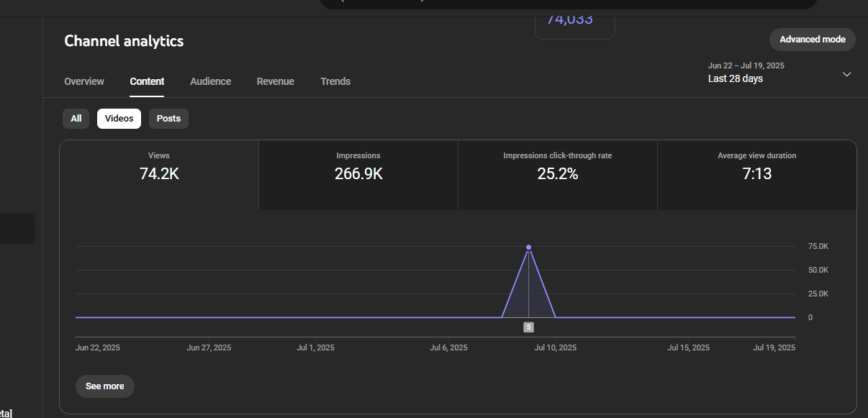
Task: Click the Advanced mode button
Action: [x=812, y=40]
